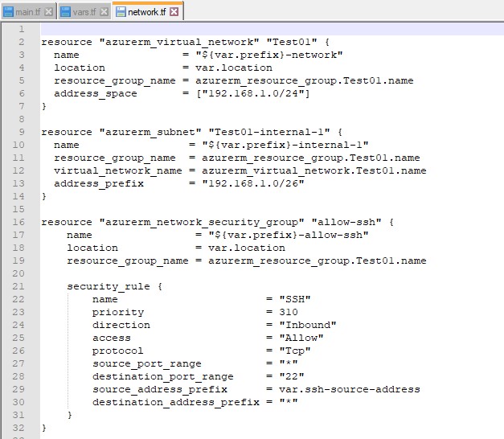Click line number 2 in the margin
Screen dimensions: 504x439
pos(21,42)
